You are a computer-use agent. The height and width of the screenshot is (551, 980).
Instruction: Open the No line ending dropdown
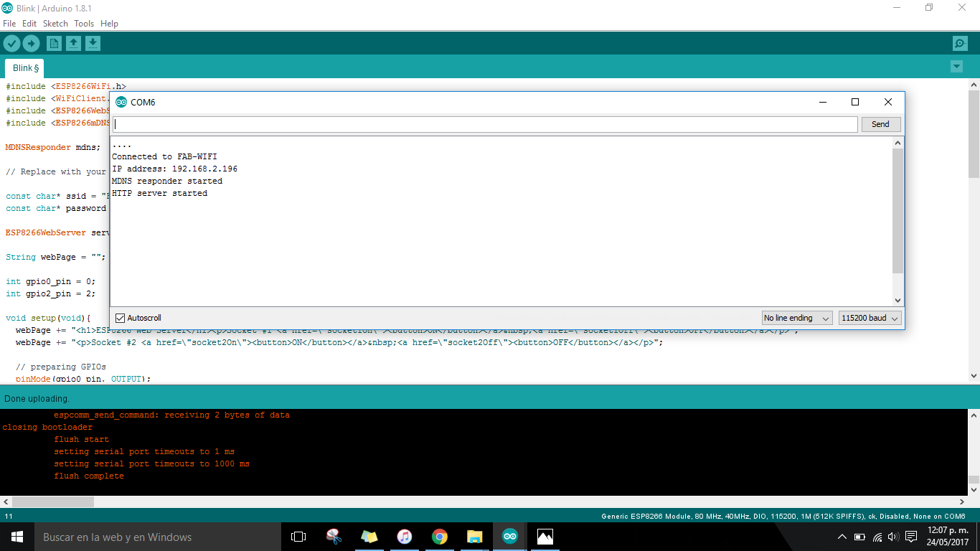tap(797, 318)
